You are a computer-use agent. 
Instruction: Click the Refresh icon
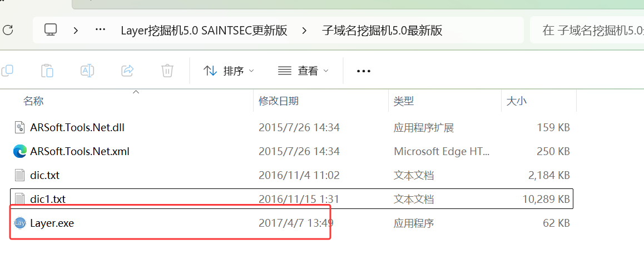[8, 31]
